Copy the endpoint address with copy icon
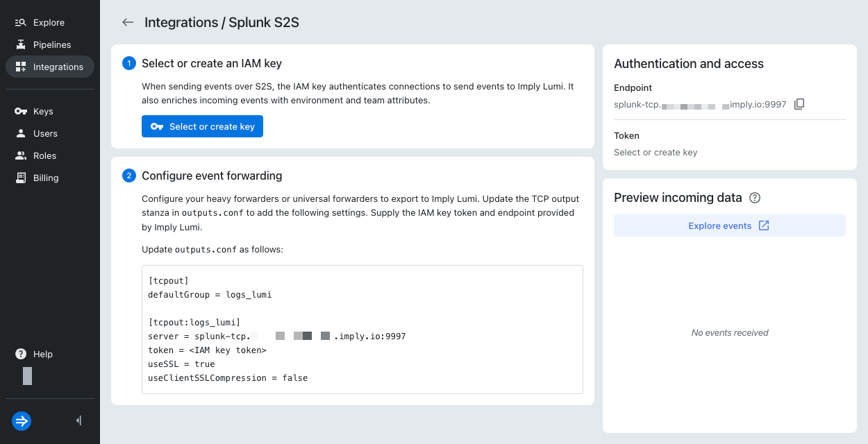Viewport: 868px width, 444px height. tap(799, 104)
